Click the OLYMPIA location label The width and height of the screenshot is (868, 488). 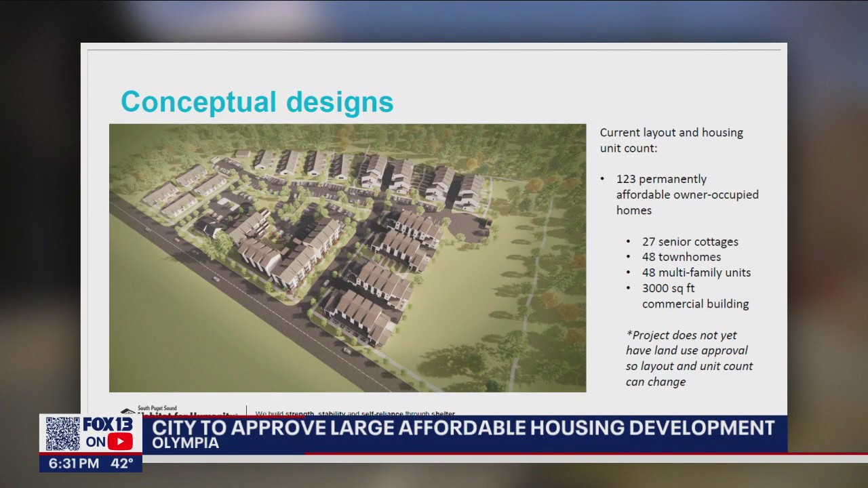(185, 443)
